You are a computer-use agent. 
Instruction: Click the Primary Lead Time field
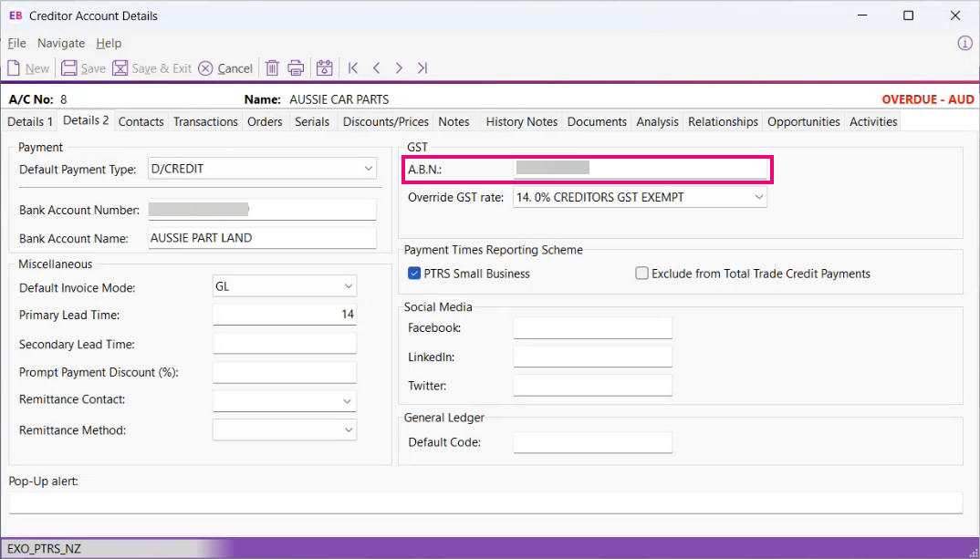click(285, 315)
